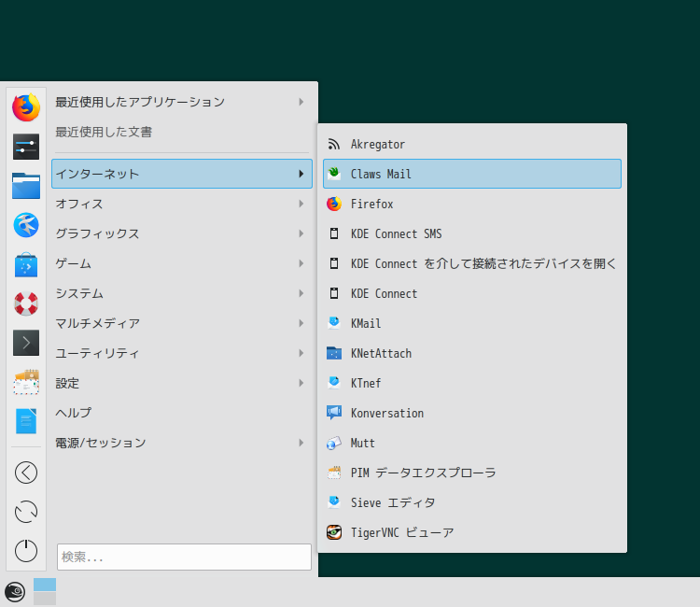The width and height of the screenshot is (700, 607).
Task: Click the Sieve エディタ icon
Action: [334, 502]
